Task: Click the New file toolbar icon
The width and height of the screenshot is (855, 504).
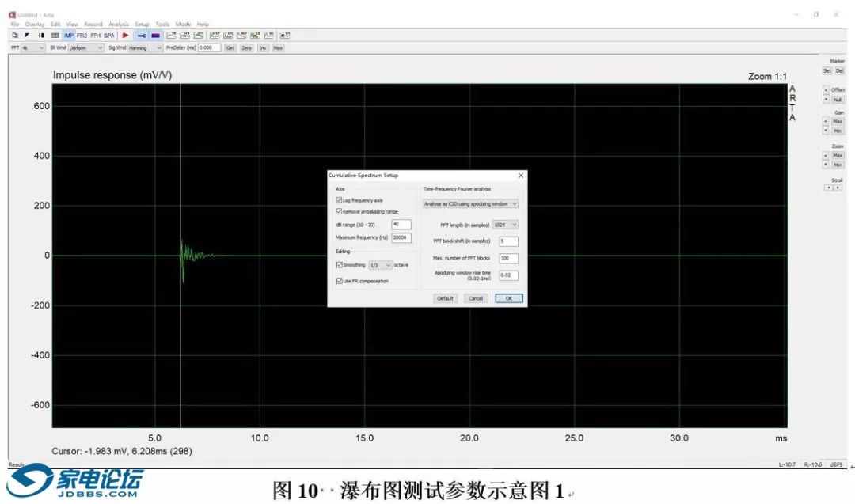Action: coord(14,36)
